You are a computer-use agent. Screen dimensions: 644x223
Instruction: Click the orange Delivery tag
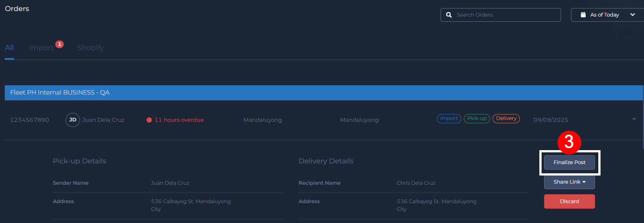click(506, 118)
